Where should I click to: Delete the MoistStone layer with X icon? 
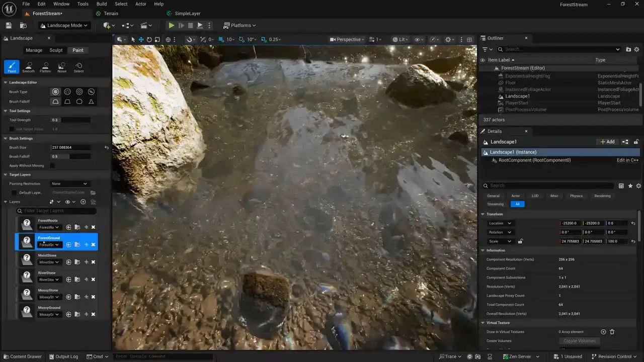pos(93,262)
